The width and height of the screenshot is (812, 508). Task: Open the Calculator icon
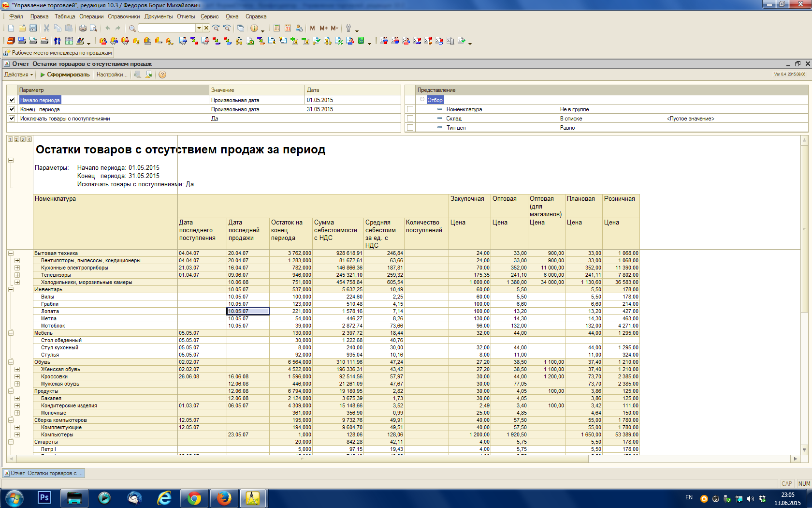(276, 28)
